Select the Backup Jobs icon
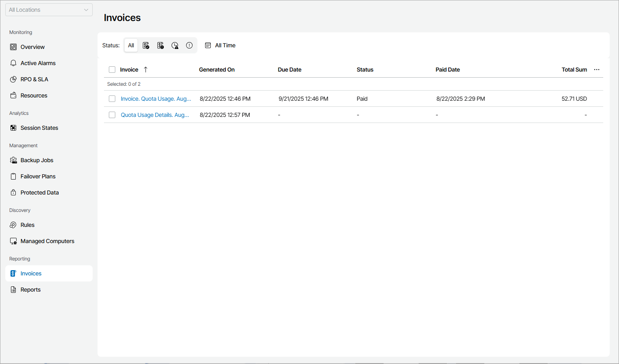Image resolution: width=619 pixels, height=364 pixels. coord(13,160)
